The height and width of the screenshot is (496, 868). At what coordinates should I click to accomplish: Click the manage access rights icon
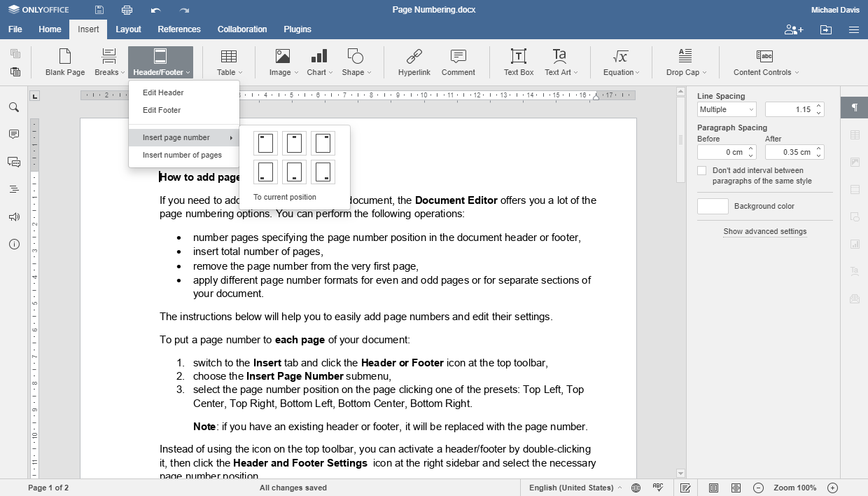tap(794, 29)
